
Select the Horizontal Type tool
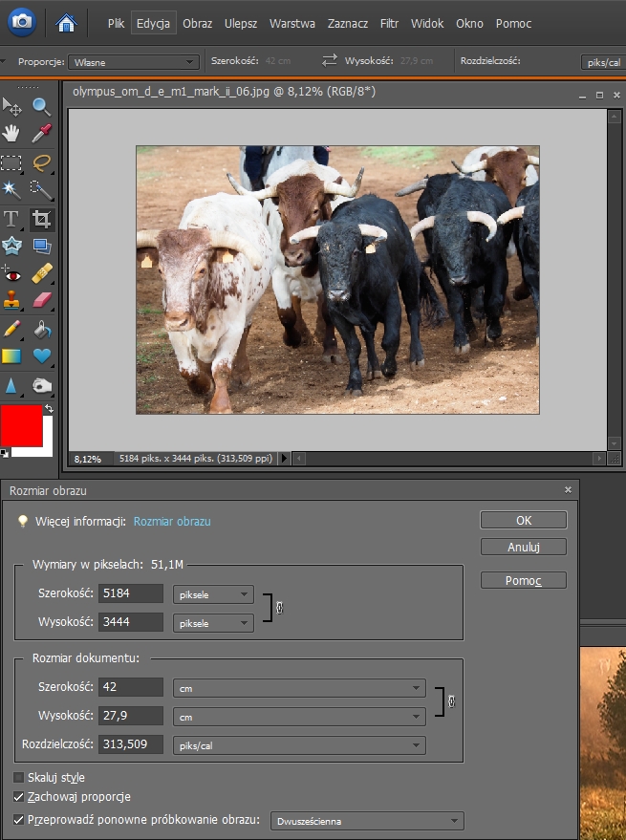click(x=12, y=219)
